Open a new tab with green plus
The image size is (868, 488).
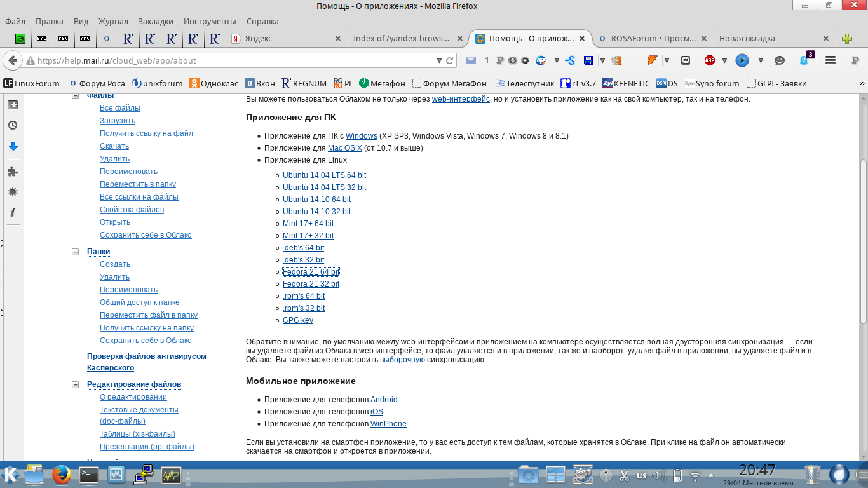point(846,39)
